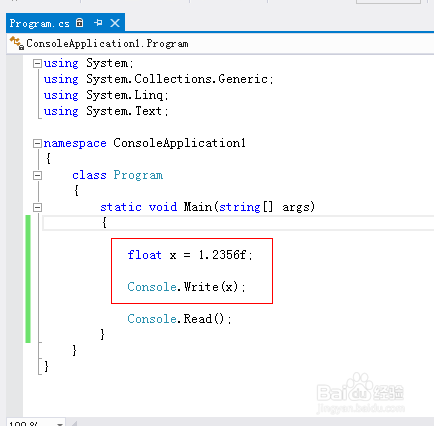Screen dimensions: 434x426
Task: Place cursor on 'float x = 1.2356f;'
Action: pos(190,255)
